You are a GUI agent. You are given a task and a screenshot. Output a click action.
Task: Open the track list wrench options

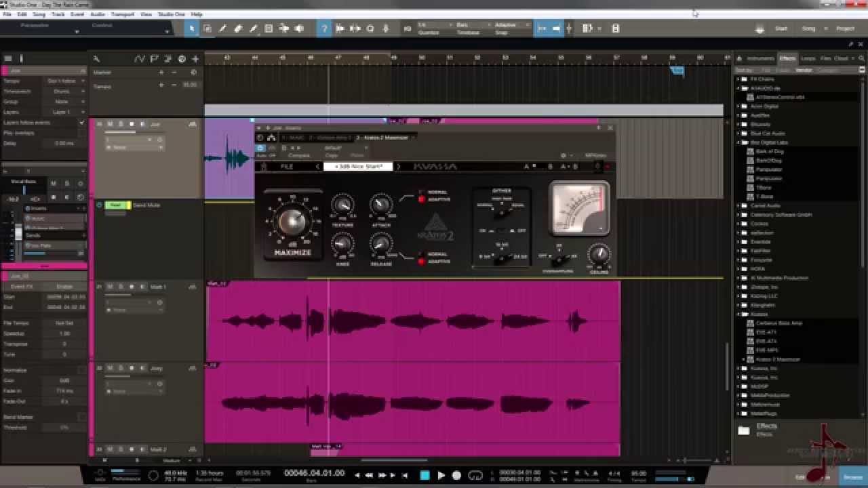[x=97, y=59]
